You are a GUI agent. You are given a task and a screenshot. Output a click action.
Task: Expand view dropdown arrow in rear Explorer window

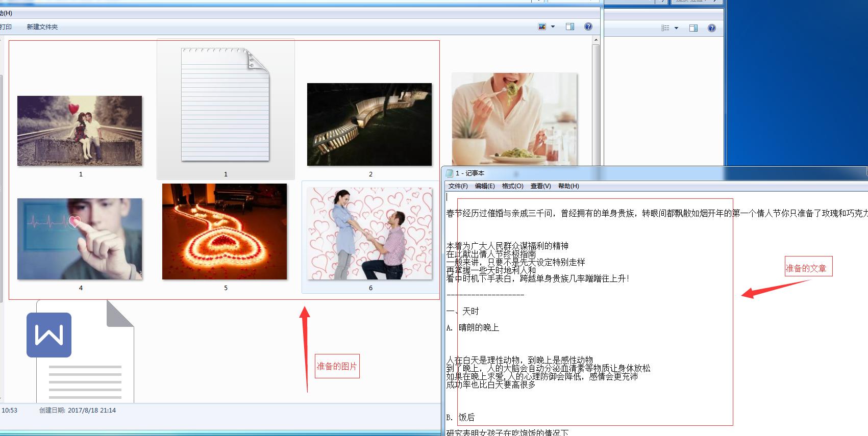676,28
